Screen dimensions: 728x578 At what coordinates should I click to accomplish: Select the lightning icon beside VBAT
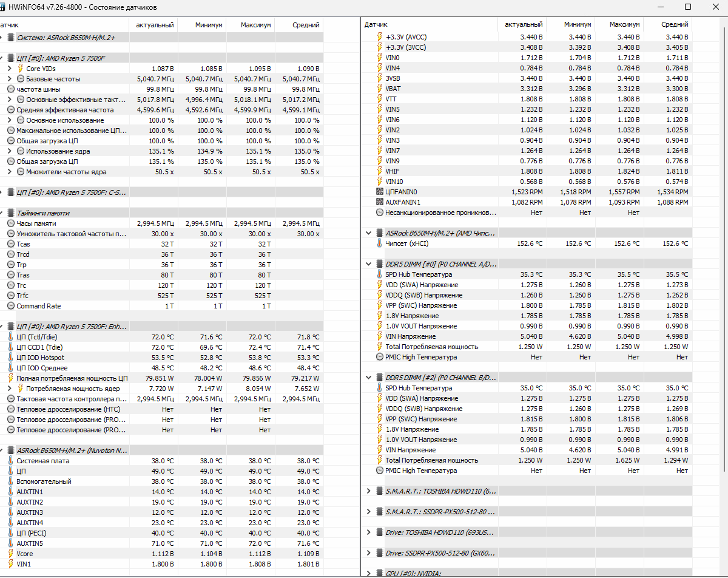coord(380,89)
